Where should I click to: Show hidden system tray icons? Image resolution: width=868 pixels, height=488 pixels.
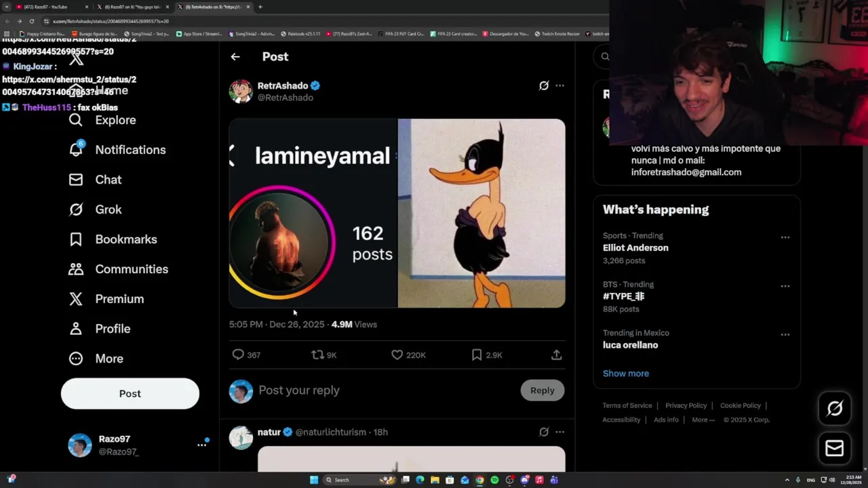click(787, 480)
